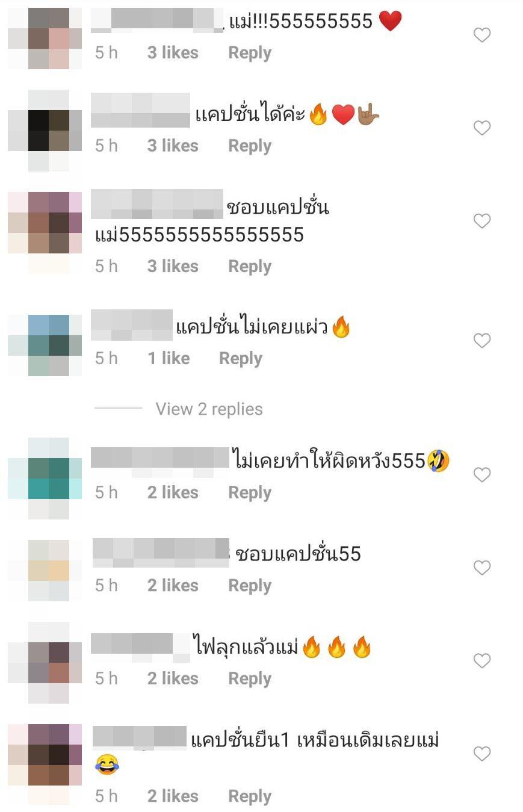Reply to the 'แคปชั่นไม่เคยแผ่ว' comment
The height and width of the screenshot is (812, 523).
241,359
